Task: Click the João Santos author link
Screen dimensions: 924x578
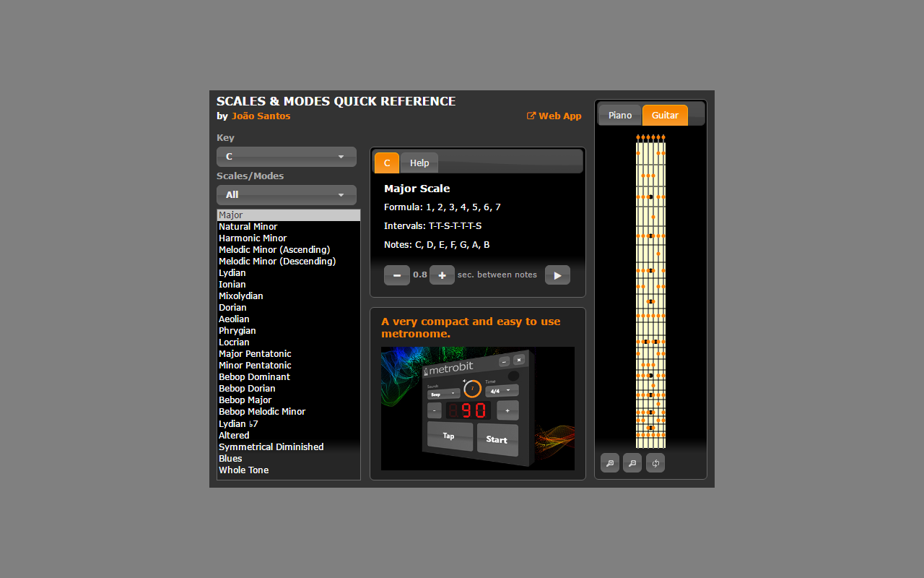Action: [261, 116]
